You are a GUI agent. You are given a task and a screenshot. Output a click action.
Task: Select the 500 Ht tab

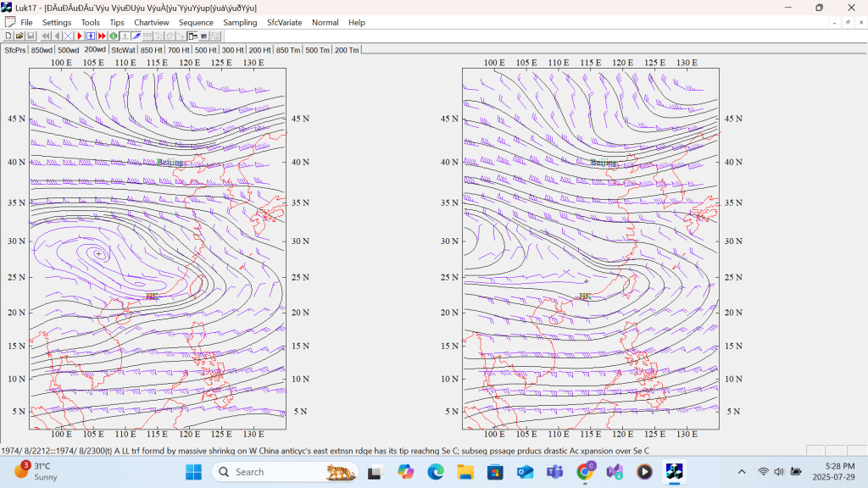coord(206,50)
